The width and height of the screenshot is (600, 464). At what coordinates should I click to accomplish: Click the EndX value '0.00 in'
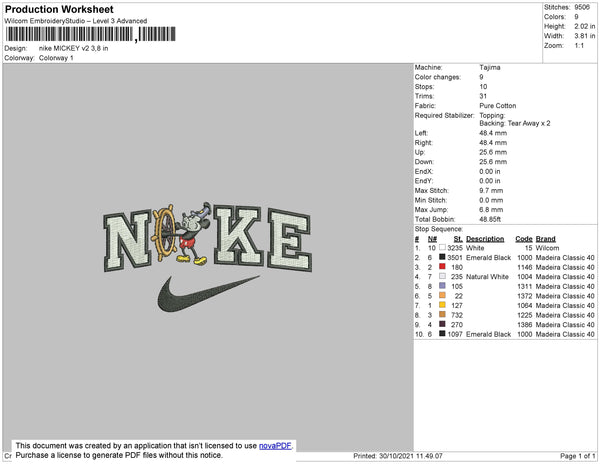click(489, 171)
